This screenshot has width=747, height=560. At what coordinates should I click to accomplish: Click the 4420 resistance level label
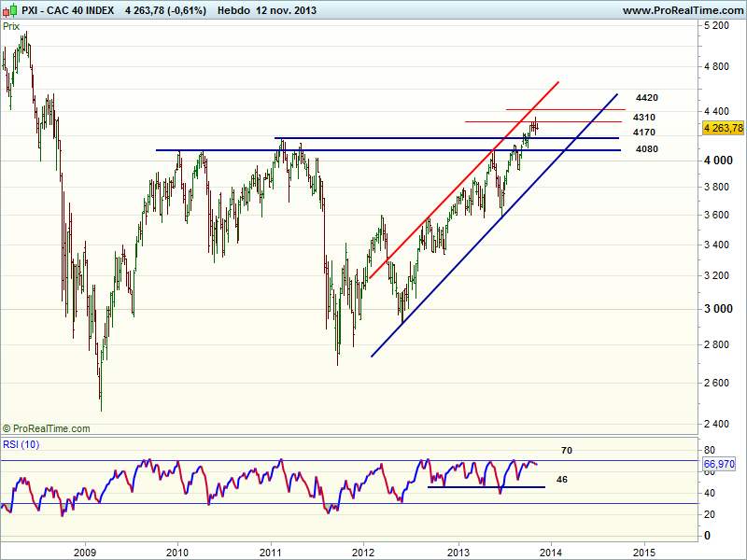click(x=646, y=98)
